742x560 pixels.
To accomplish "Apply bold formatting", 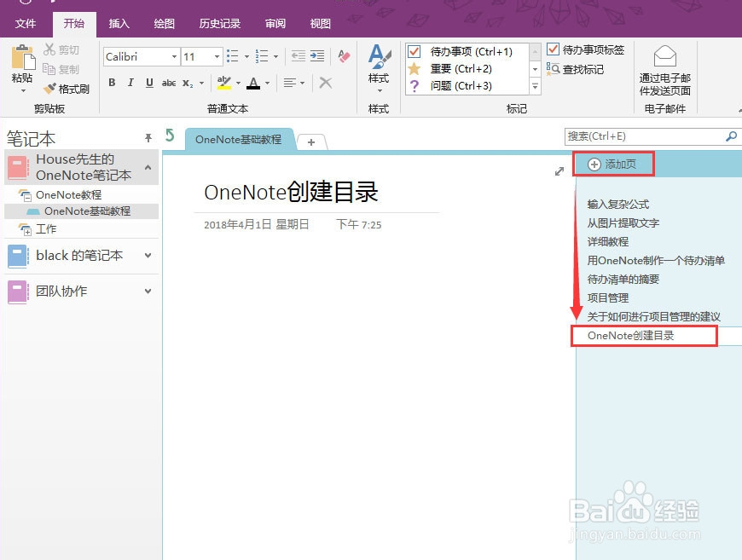I will [112, 83].
